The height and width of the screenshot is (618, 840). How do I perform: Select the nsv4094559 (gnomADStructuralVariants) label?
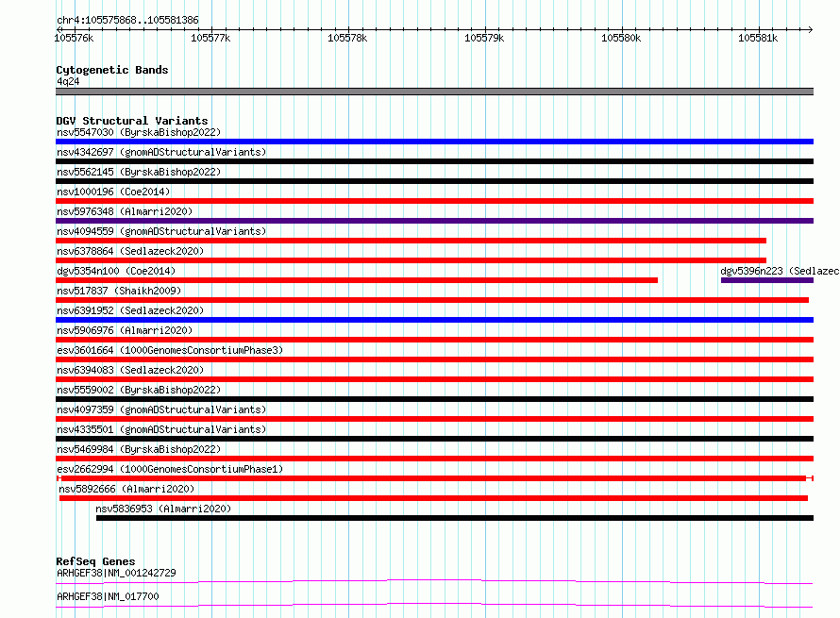[x=161, y=231]
